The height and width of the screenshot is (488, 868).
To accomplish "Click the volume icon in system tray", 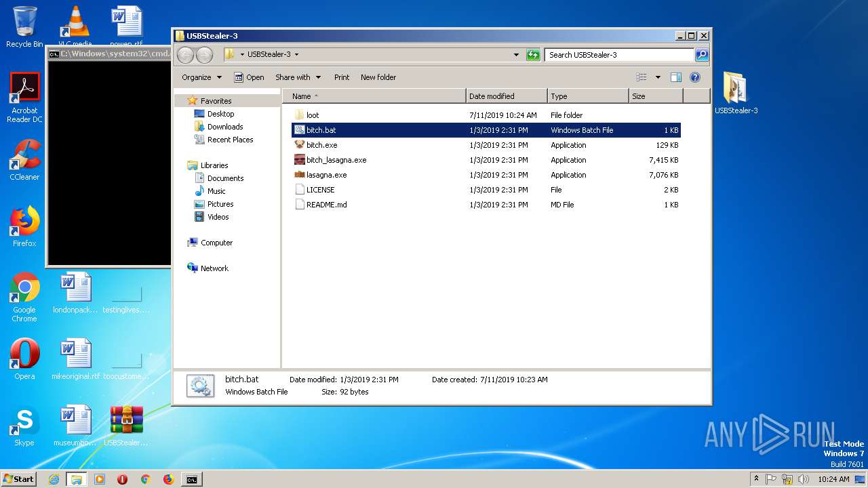I will [x=803, y=479].
